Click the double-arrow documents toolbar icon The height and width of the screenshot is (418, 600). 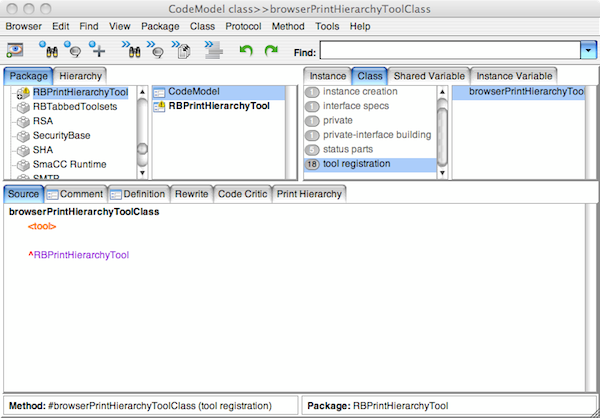(181, 50)
